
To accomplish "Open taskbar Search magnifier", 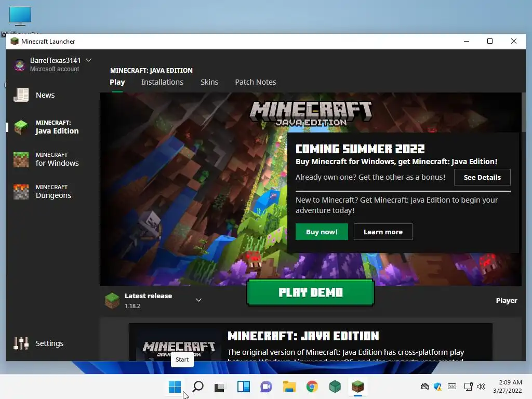I will [x=198, y=387].
